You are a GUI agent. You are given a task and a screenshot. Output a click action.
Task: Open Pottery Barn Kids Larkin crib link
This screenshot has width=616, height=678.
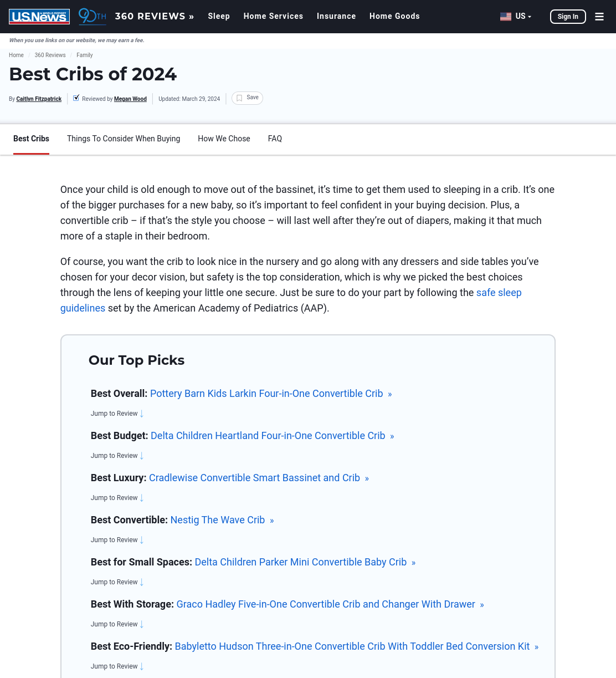pyautogui.click(x=266, y=394)
